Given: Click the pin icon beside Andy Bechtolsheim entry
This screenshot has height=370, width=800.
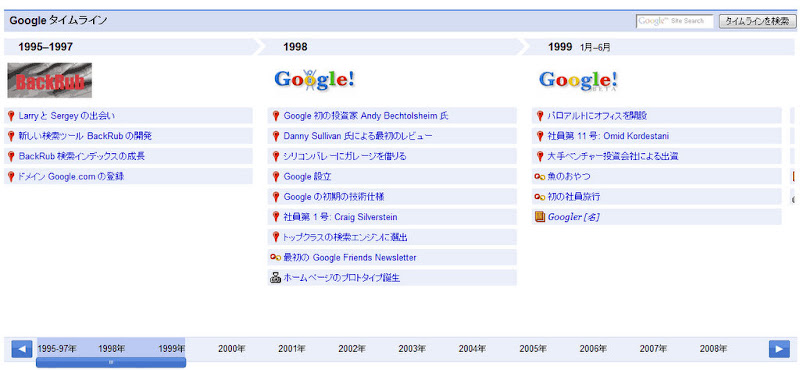Looking at the screenshot, I should coord(276,116).
